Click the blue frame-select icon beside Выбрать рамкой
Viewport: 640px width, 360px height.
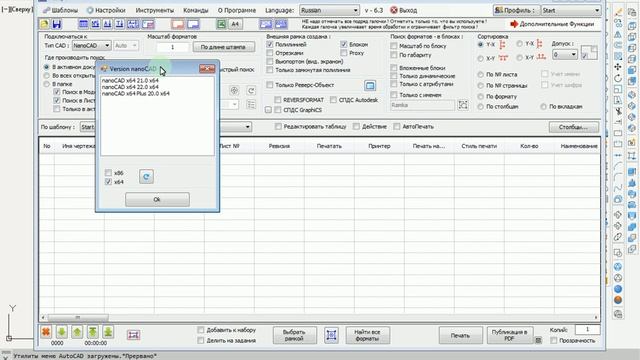tap(331, 335)
